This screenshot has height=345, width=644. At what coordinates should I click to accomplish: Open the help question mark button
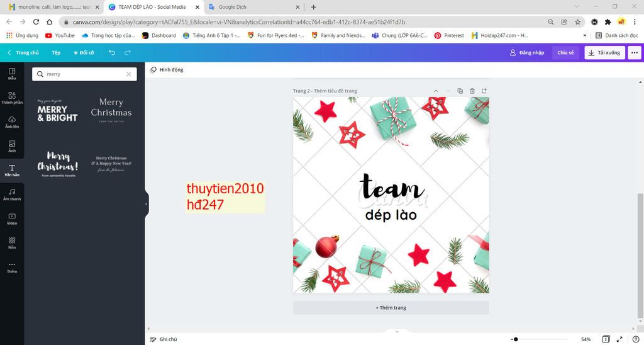(x=635, y=339)
